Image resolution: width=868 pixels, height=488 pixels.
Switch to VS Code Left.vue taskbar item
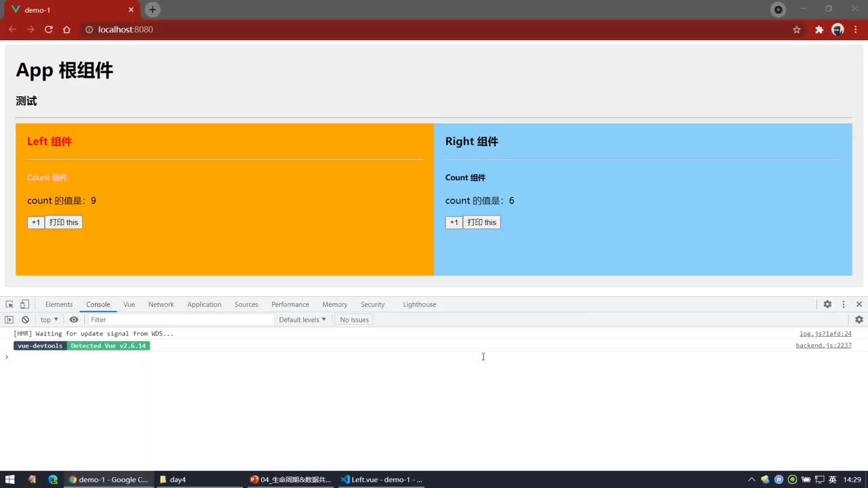pos(381,479)
